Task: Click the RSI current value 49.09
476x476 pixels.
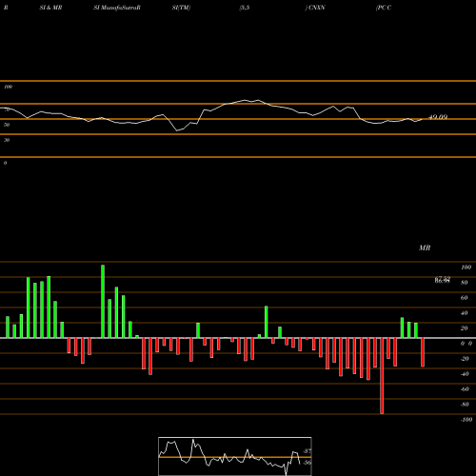Action: (x=438, y=117)
